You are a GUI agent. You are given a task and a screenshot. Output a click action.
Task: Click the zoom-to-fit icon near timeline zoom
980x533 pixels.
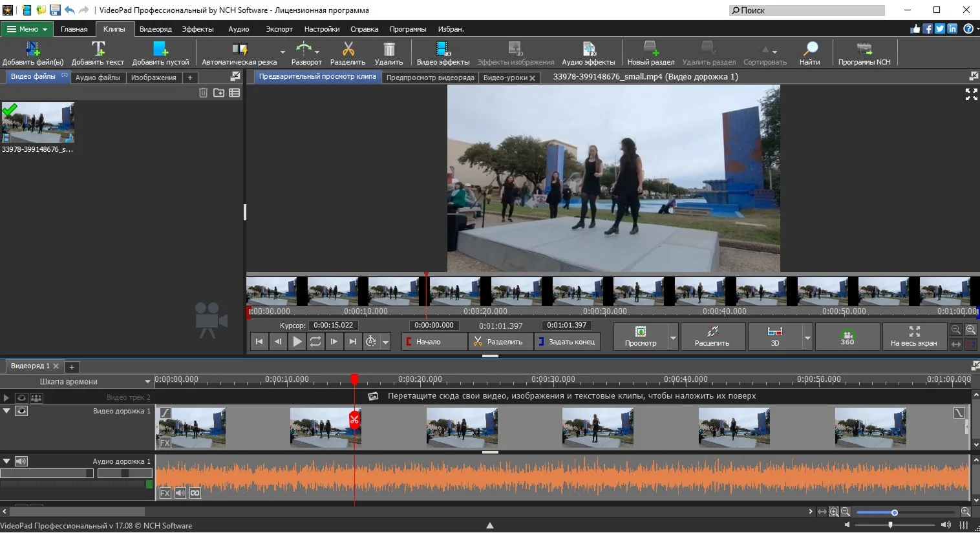[822, 512]
